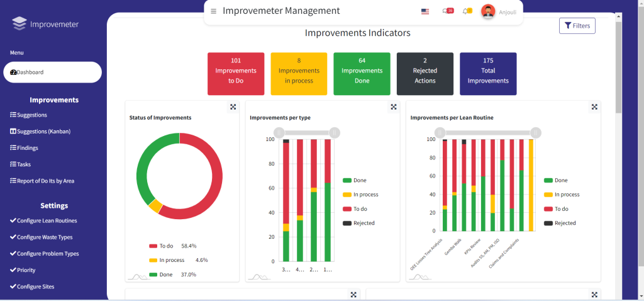This screenshot has width=644, height=301.
Task: Click left handle of Improvements per type slider
Action: point(279,132)
